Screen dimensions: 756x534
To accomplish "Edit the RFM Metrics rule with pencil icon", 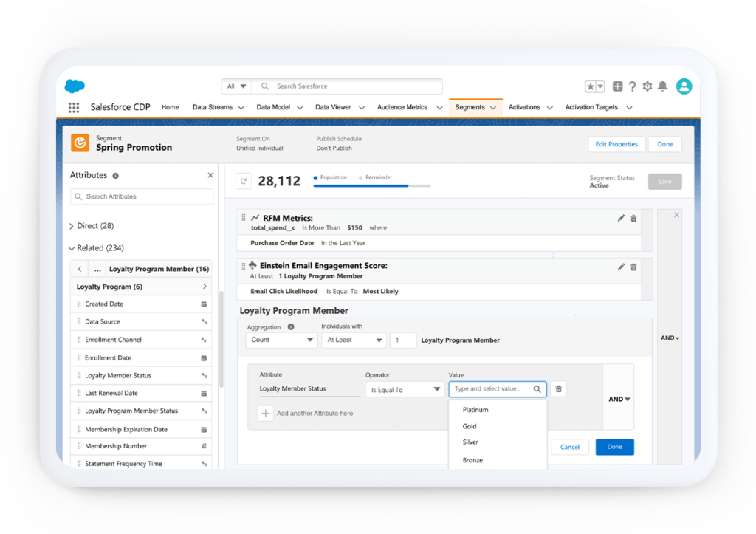I will coord(620,217).
